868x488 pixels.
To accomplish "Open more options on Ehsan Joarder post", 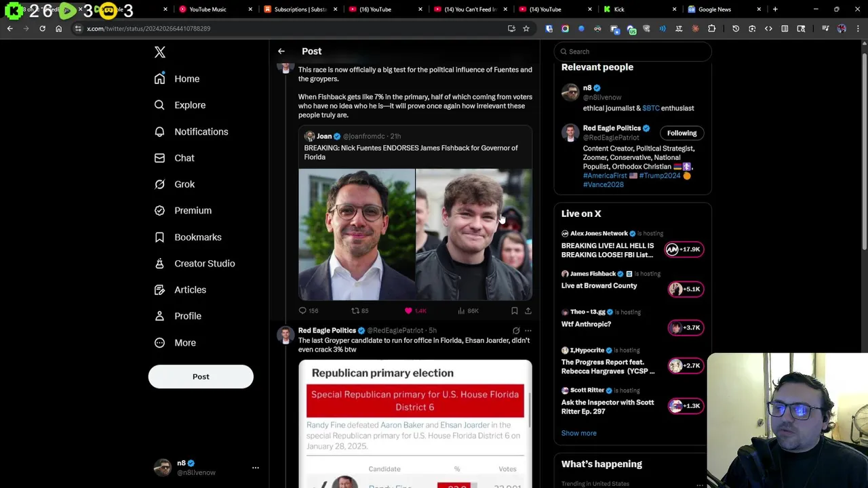I will (528, 331).
